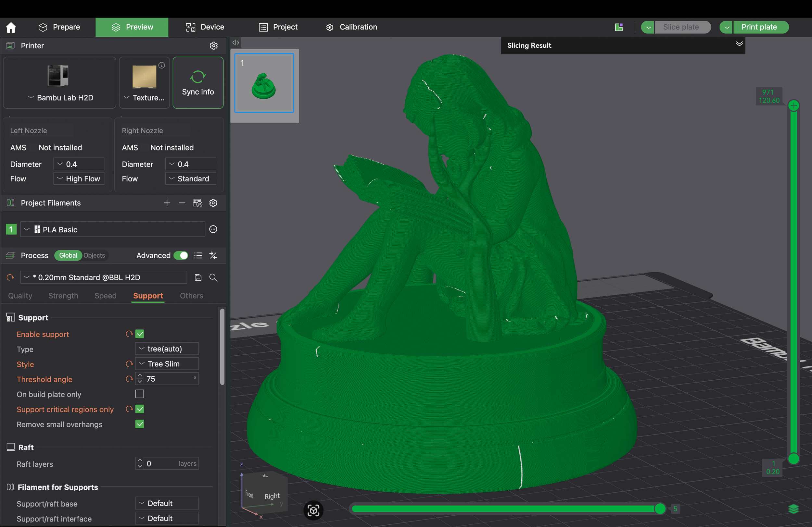This screenshot has width=812, height=527.
Task: Click the Print plate button
Action: [759, 27]
